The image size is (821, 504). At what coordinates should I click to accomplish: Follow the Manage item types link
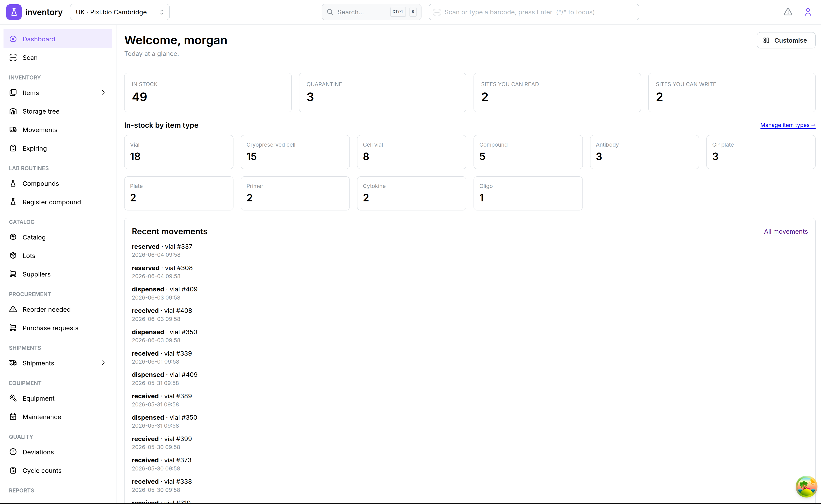788,125
